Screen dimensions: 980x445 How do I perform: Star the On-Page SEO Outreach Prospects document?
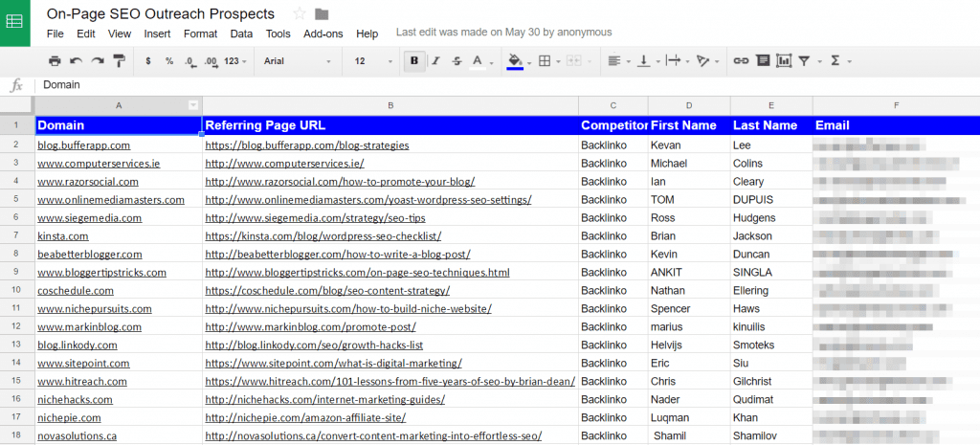point(300,13)
